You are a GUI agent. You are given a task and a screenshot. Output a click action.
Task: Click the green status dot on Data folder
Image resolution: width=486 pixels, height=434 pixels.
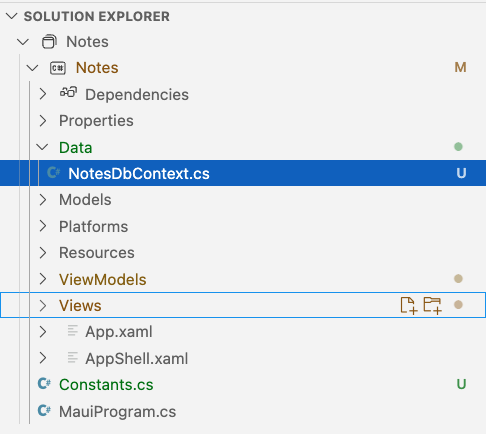[458, 147]
